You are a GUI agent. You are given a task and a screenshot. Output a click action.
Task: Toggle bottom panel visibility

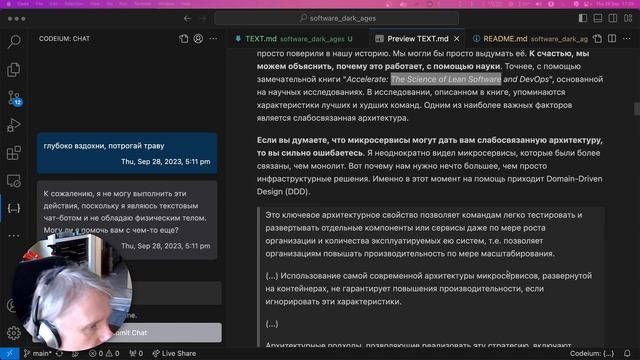pyautogui.click(x=598, y=18)
